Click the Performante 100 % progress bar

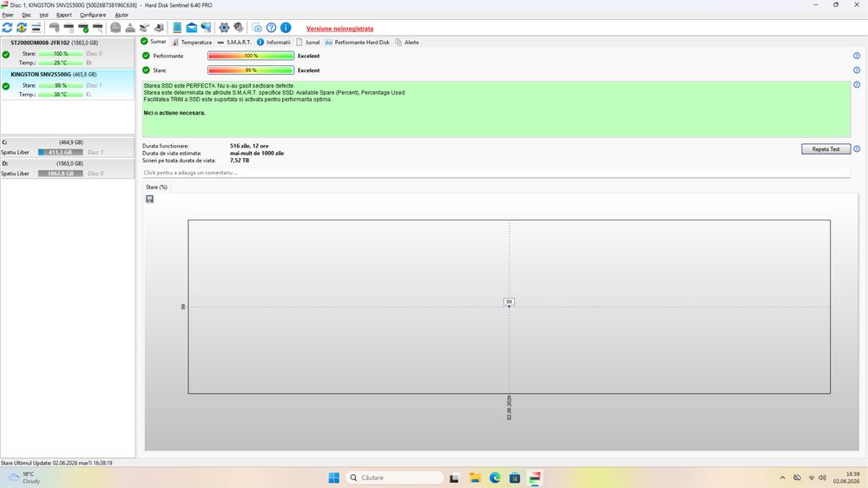(251, 56)
